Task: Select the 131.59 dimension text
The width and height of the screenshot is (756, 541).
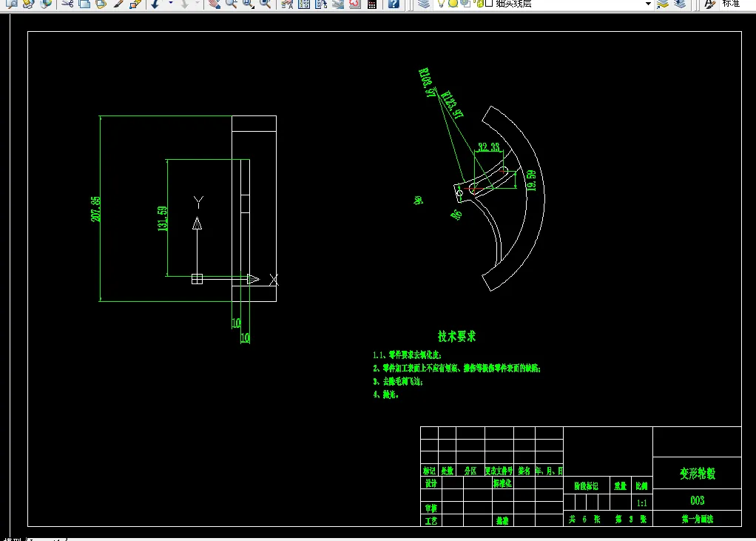Action: click(x=163, y=218)
